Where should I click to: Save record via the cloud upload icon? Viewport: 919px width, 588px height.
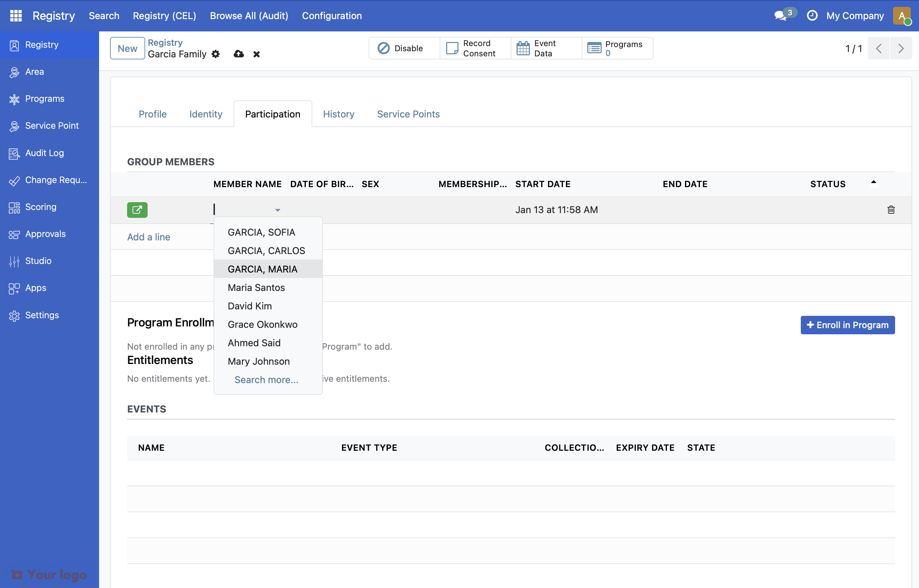click(x=238, y=54)
